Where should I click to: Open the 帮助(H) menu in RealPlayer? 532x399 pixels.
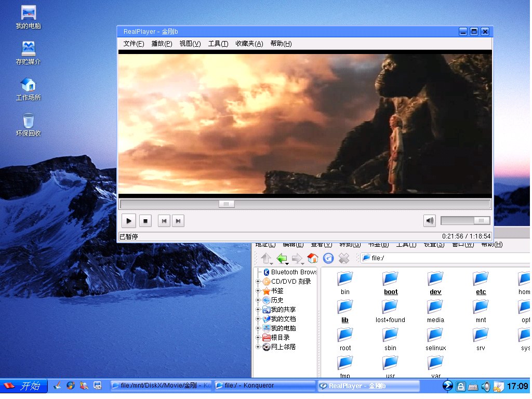pyautogui.click(x=281, y=44)
